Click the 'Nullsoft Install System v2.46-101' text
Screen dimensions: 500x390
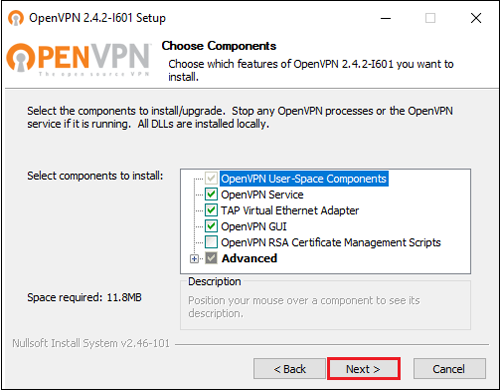[91, 343]
